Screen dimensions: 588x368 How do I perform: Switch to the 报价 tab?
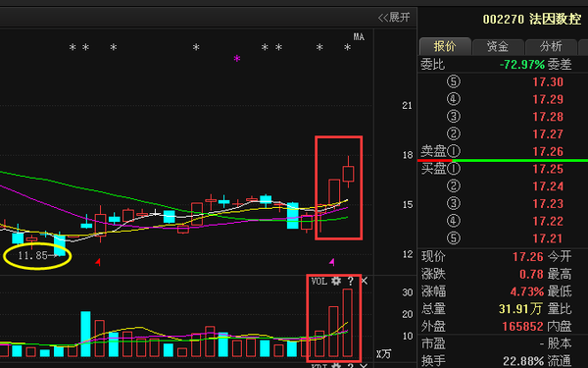click(x=445, y=46)
